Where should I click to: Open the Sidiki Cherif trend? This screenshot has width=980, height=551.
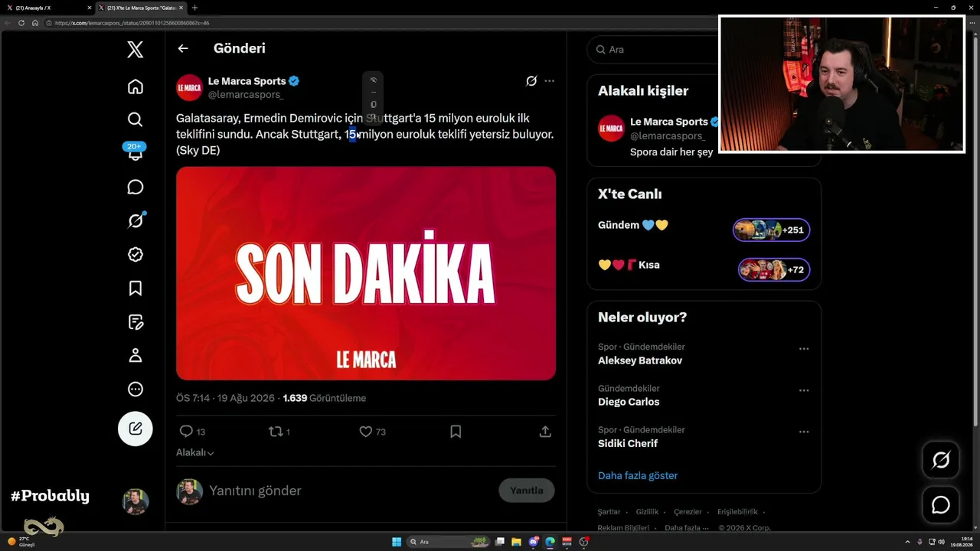[628, 443]
